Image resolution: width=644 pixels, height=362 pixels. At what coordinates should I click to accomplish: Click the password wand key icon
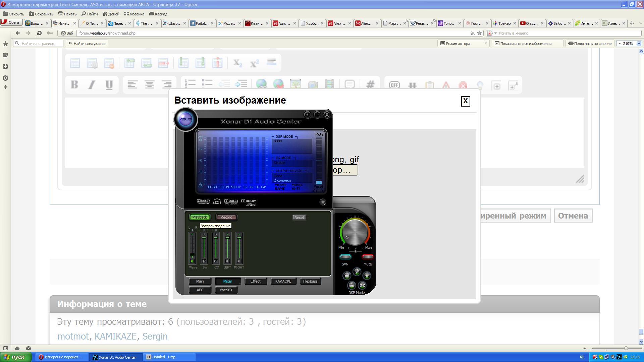[x=50, y=33]
